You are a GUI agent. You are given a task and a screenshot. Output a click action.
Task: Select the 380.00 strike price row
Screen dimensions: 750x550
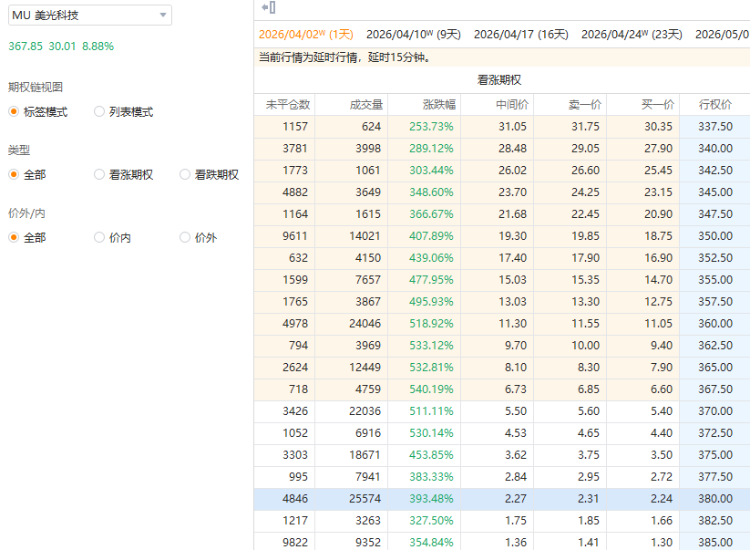pos(500,499)
